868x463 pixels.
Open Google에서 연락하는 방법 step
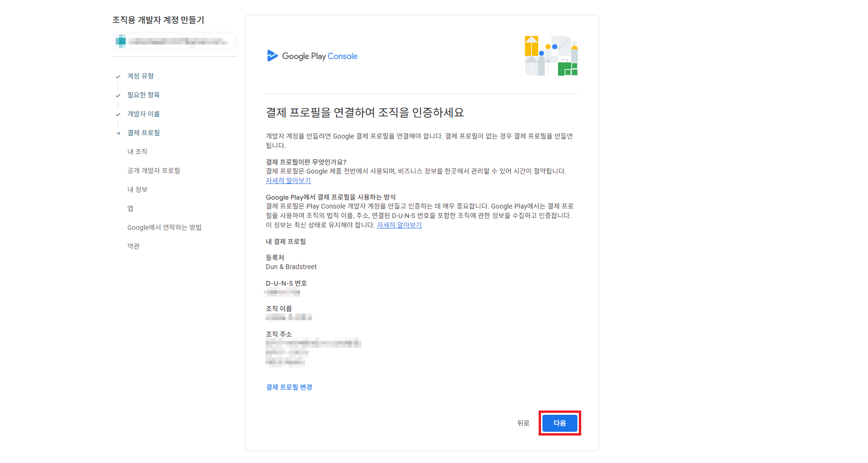[164, 227]
